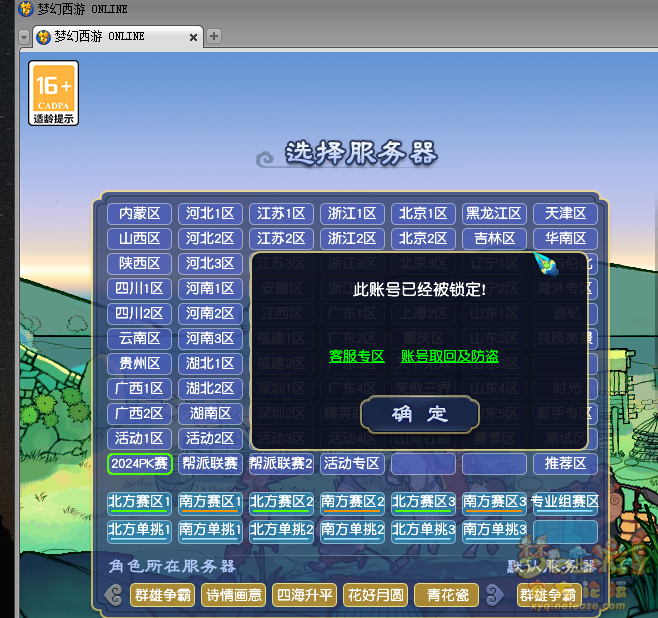The height and width of the screenshot is (618, 658).
Task: Select the 云南区 region
Action: point(139,339)
